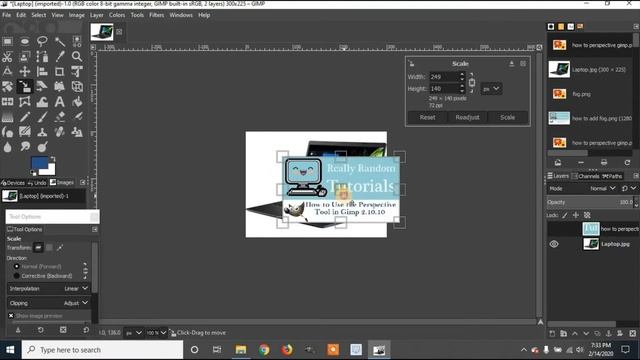The height and width of the screenshot is (360, 640).
Task: Open the Layer menu
Action: click(97, 15)
